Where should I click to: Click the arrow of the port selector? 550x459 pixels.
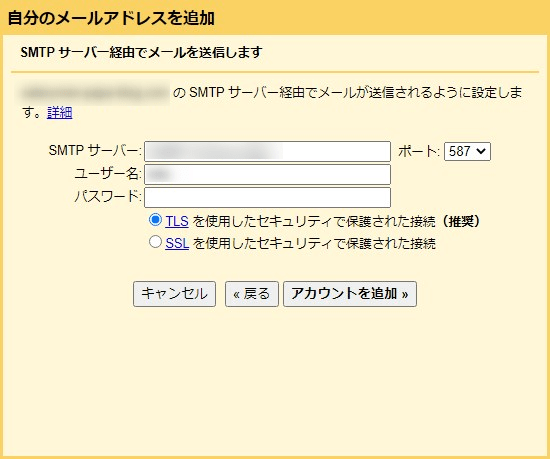pos(481,151)
